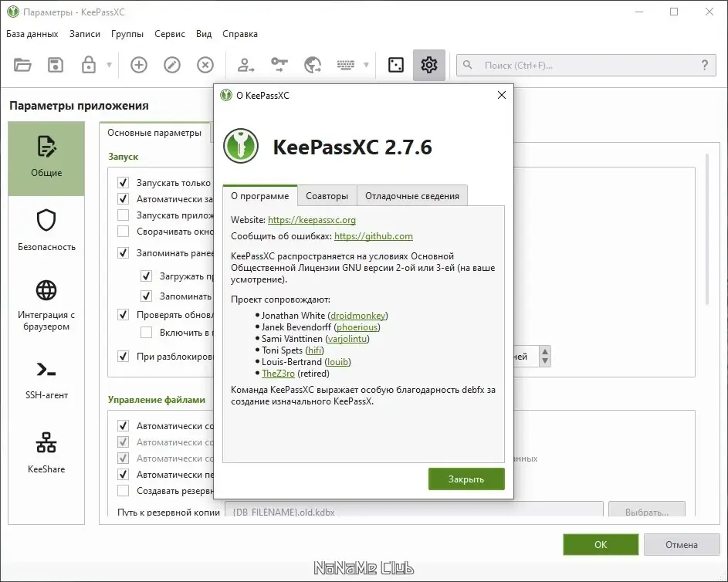Select the О программе tab
728x582 pixels.
(x=260, y=196)
